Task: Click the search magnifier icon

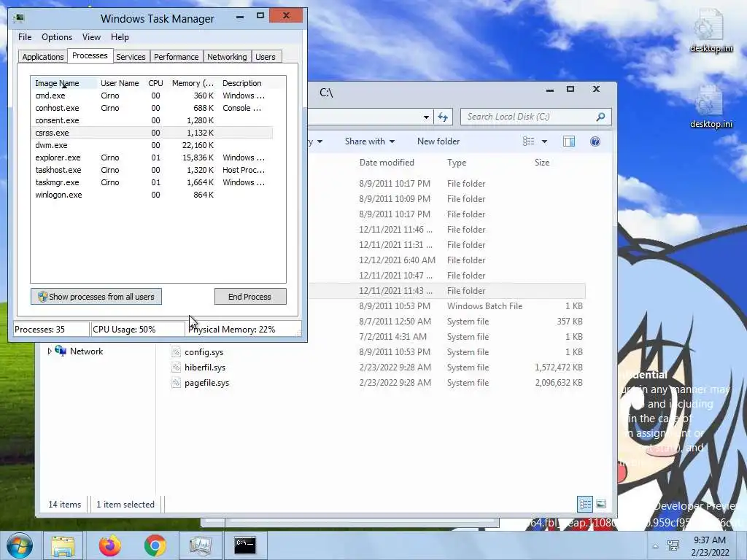Action: pos(601,117)
